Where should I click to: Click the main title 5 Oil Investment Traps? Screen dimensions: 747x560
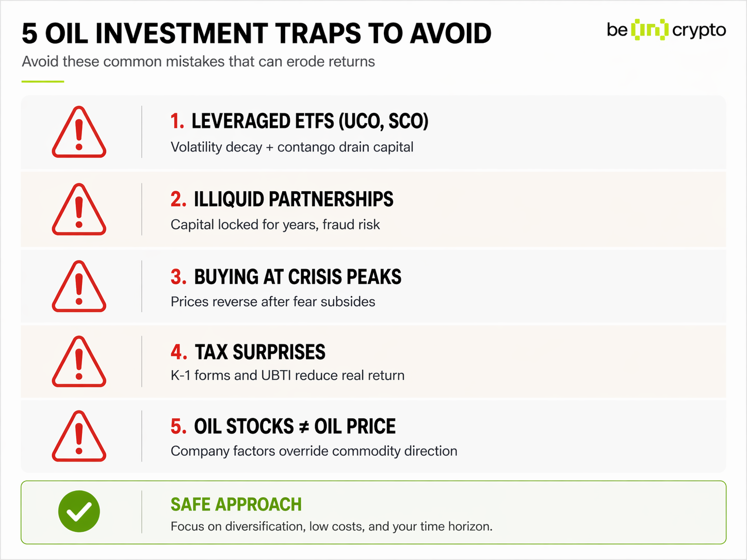256,34
